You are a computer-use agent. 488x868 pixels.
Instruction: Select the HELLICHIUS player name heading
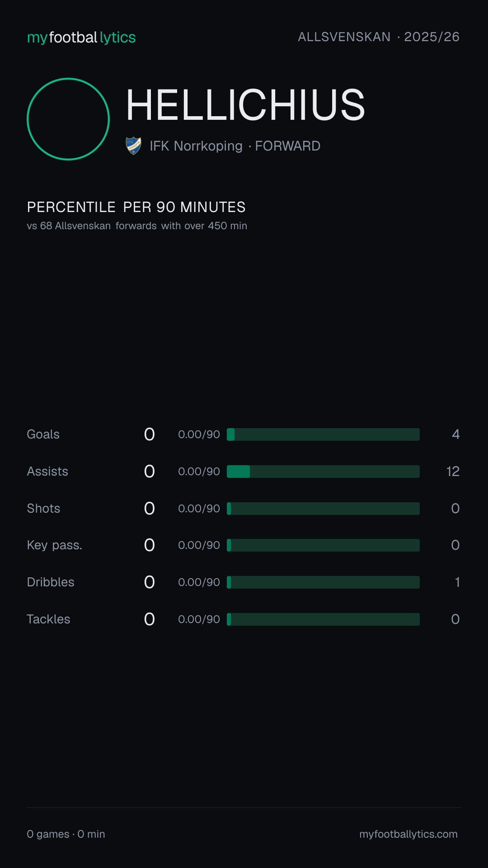tap(245, 105)
